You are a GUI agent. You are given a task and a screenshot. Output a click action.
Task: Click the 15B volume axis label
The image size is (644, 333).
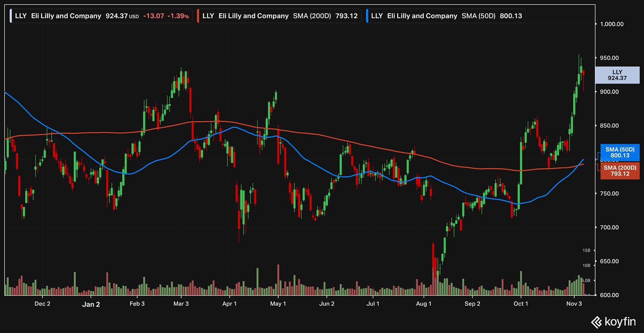click(586, 251)
